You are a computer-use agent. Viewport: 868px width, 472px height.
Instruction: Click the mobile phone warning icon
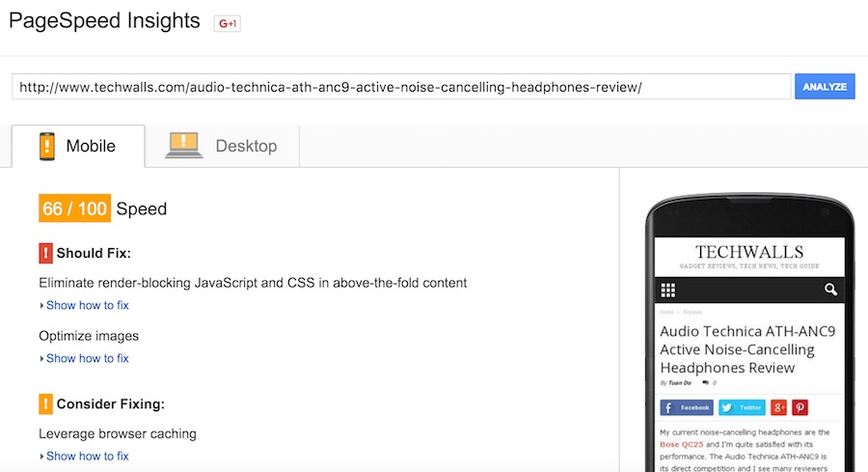(x=47, y=147)
